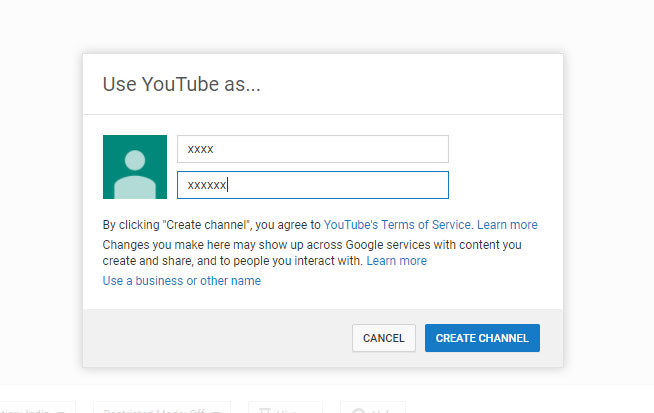Click 'Use YouTube as...' dialog heading
Image resolution: width=654 pixels, height=413 pixels.
click(181, 84)
